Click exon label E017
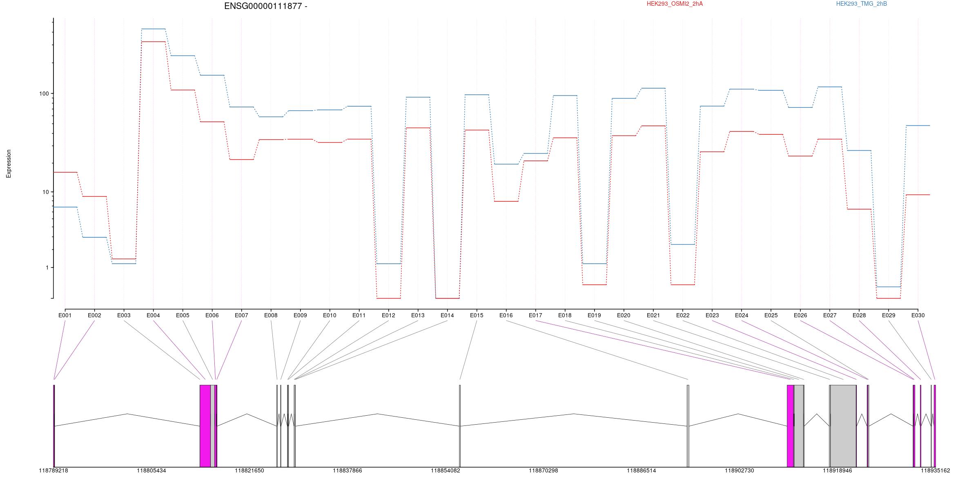The image size is (980, 490). (x=535, y=315)
